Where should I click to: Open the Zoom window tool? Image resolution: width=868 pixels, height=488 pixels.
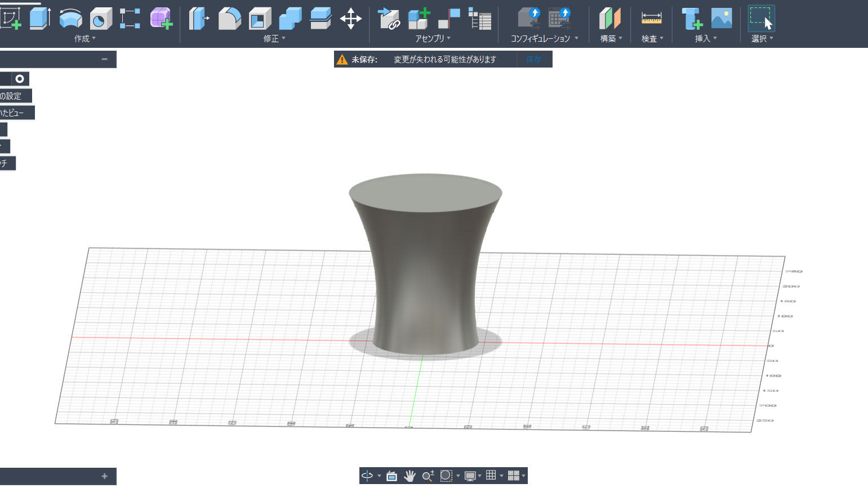click(x=446, y=476)
